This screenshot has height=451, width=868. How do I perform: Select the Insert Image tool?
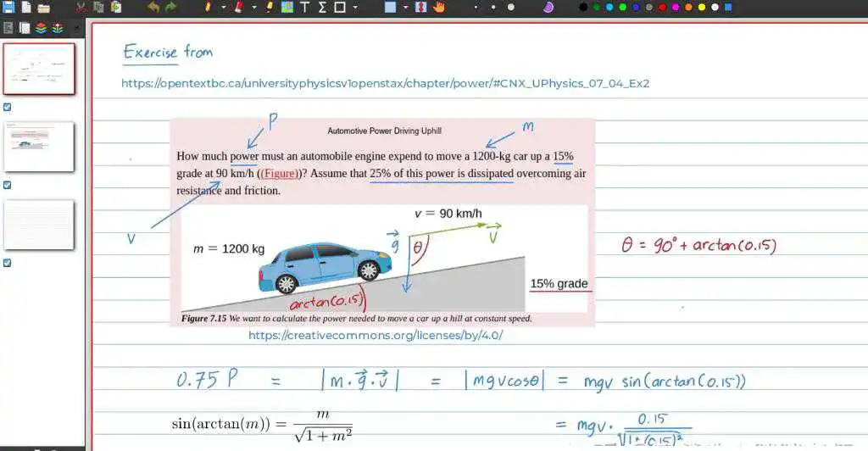click(x=287, y=8)
